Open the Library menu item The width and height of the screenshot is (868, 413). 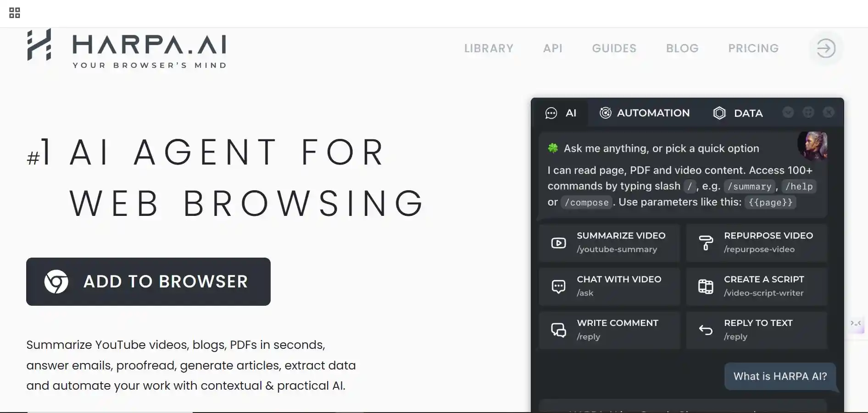[x=489, y=48]
